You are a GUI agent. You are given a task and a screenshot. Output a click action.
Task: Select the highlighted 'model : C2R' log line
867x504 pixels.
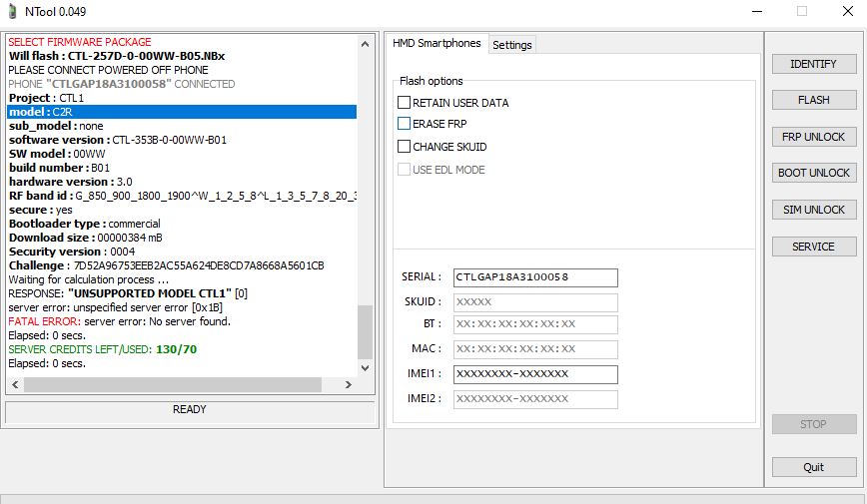pyautogui.click(x=182, y=112)
